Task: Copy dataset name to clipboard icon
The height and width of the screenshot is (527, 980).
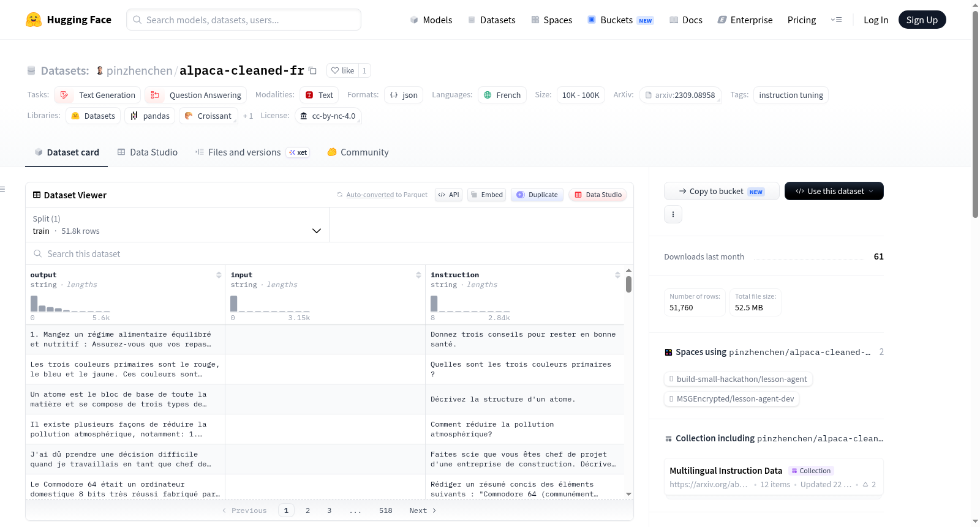Action: coord(312,70)
